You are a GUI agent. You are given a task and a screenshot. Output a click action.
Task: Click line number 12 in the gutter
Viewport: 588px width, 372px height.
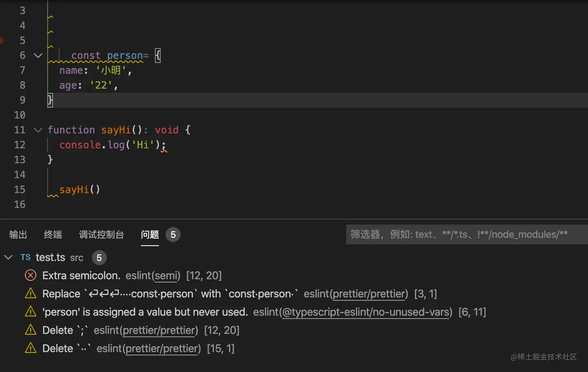(x=20, y=145)
